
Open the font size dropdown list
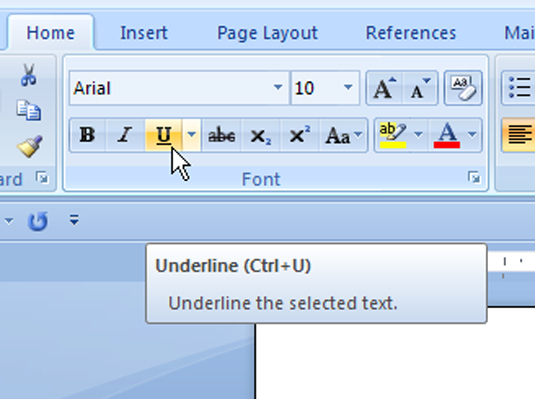click(x=348, y=88)
